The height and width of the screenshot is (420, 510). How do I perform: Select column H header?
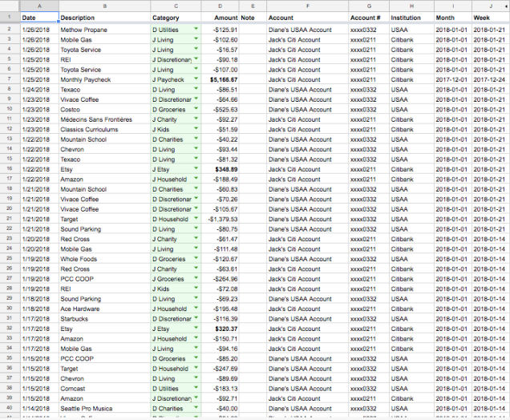[x=411, y=6]
